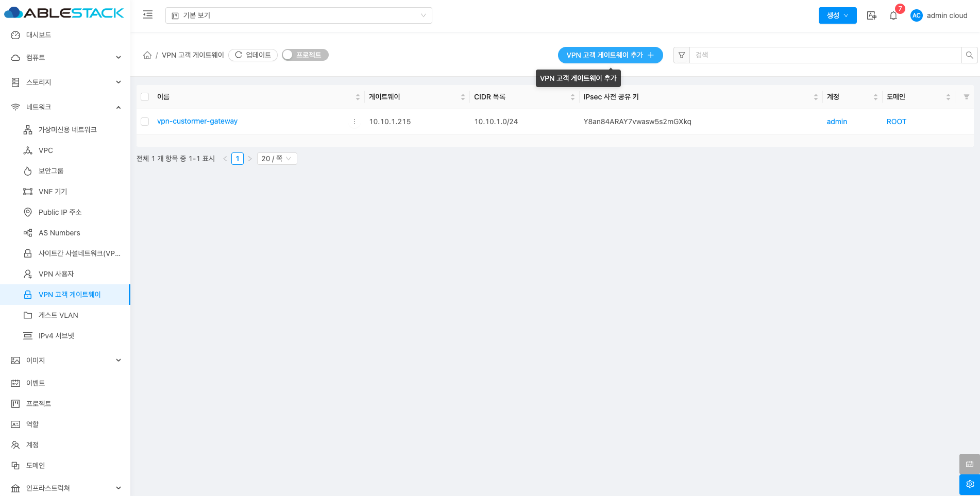Click the search magnifier button

[969, 55]
